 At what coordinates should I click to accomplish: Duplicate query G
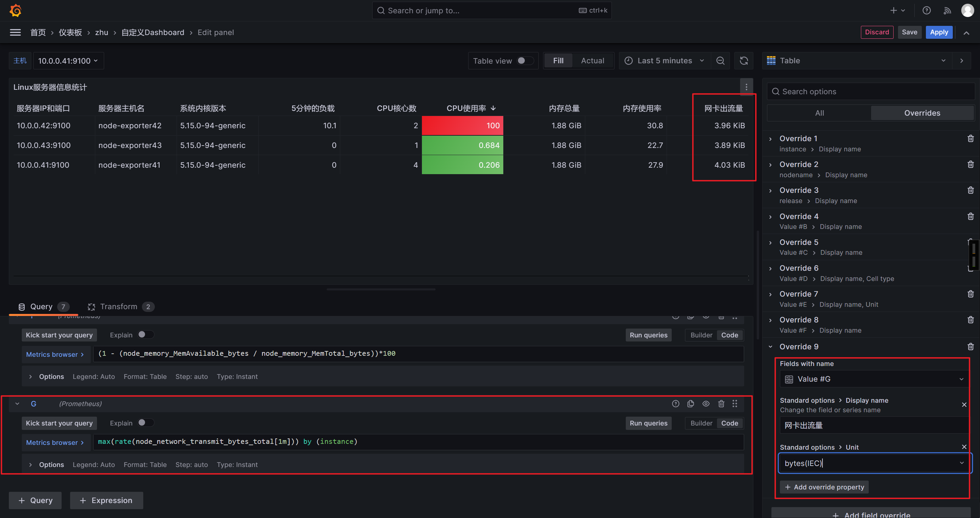(690, 403)
